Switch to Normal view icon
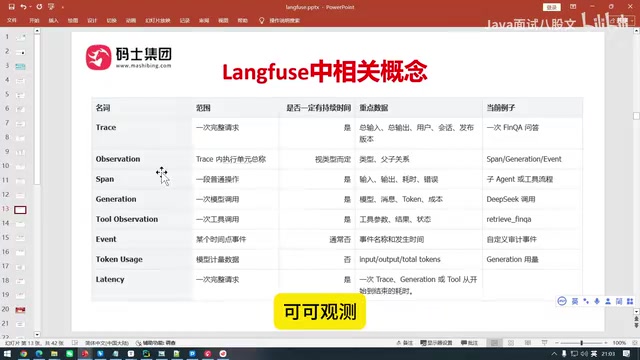This screenshot has height=360, width=640. click(x=494, y=343)
